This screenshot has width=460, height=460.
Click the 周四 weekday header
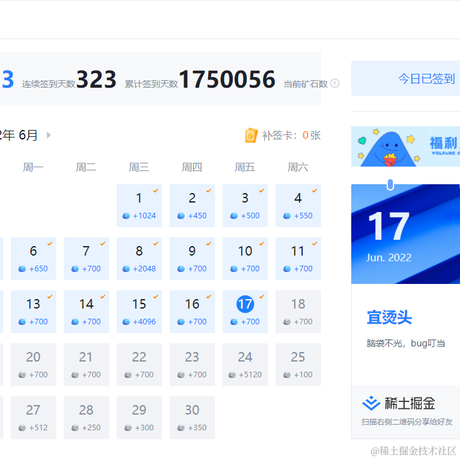point(192,167)
